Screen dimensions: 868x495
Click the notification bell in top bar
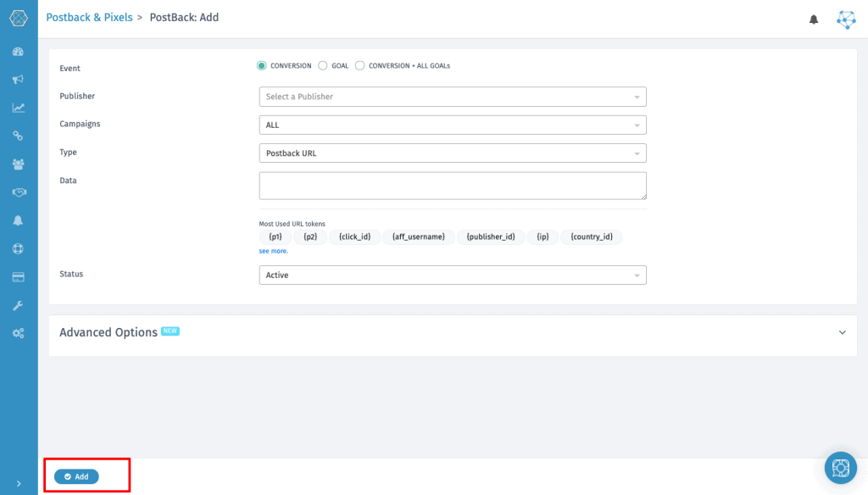click(x=813, y=20)
